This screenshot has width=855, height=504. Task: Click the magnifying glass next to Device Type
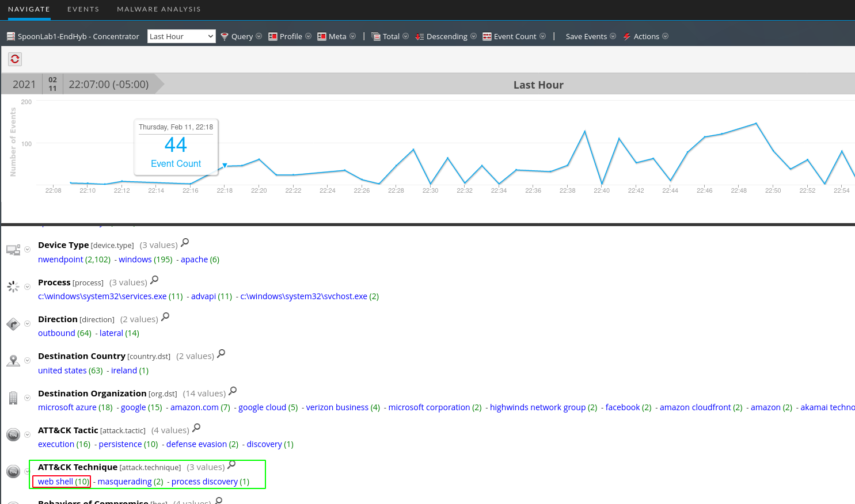coord(184,243)
